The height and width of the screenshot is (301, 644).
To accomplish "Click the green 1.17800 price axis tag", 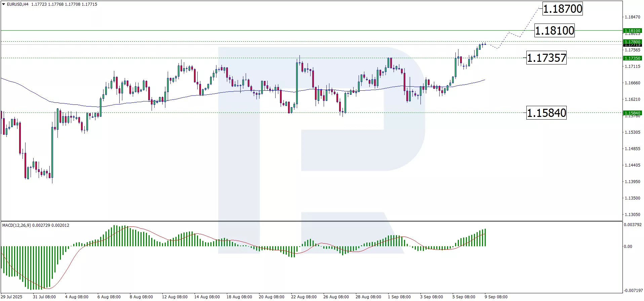I will click(x=632, y=42).
